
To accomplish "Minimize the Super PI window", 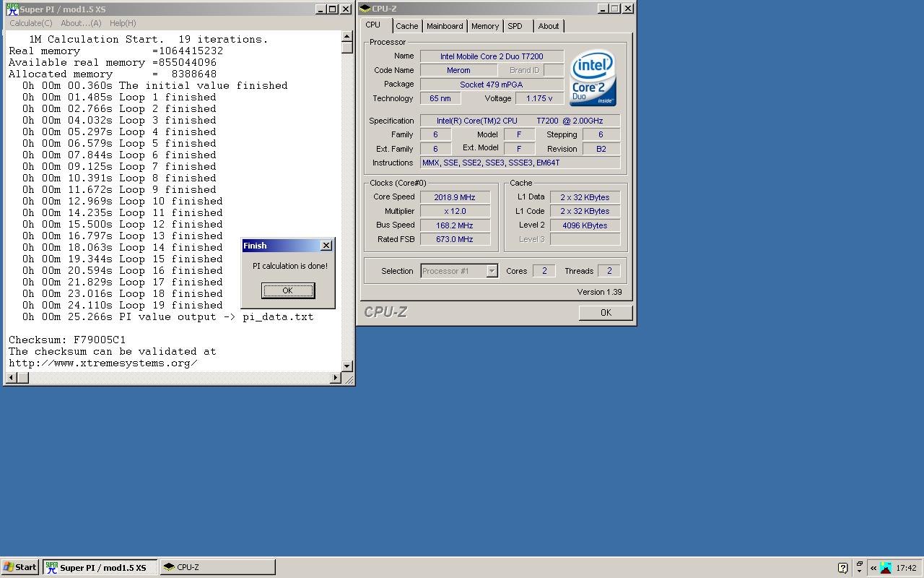I will 321,9.
